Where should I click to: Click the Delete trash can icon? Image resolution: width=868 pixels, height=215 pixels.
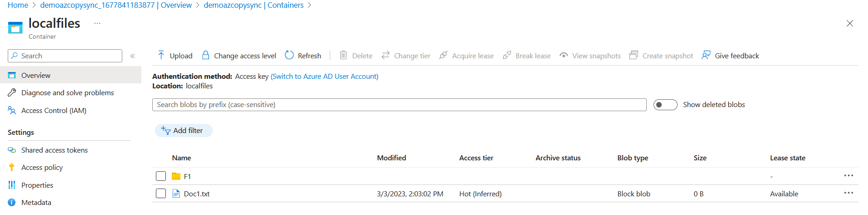(x=344, y=55)
